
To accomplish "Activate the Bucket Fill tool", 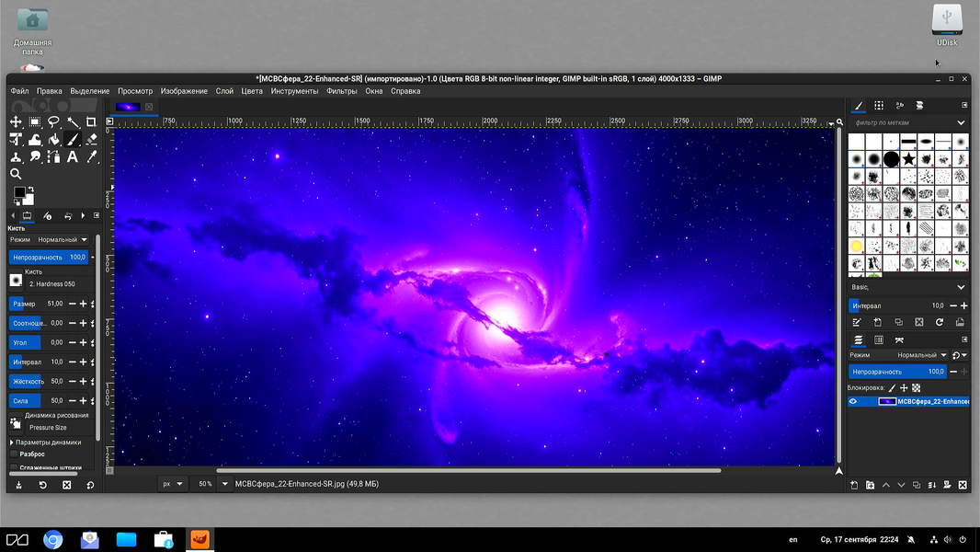I will pyautogui.click(x=53, y=140).
